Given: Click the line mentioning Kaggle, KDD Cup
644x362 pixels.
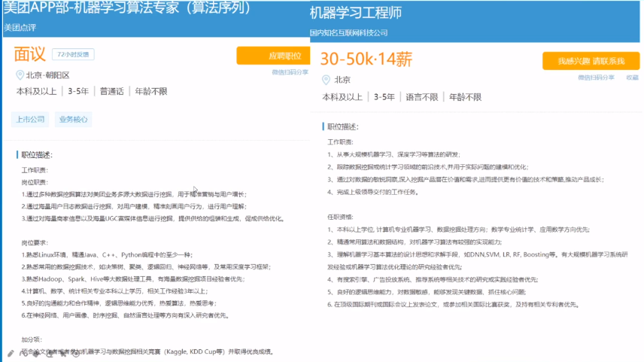Looking at the screenshot, I should coord(148,351).
